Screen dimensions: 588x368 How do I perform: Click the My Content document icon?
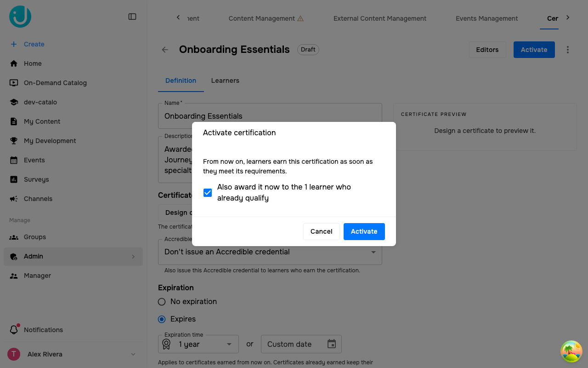tap(14, 121)
